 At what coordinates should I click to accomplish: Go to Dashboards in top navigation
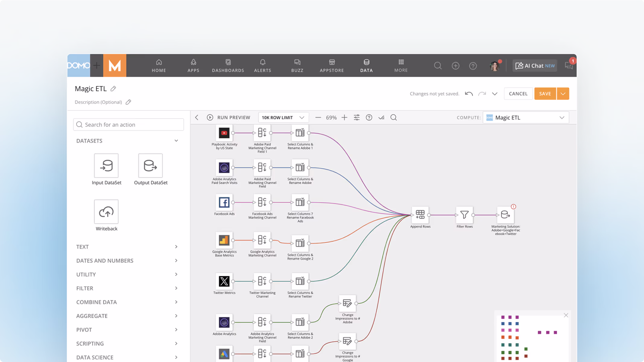coord(228,66)
